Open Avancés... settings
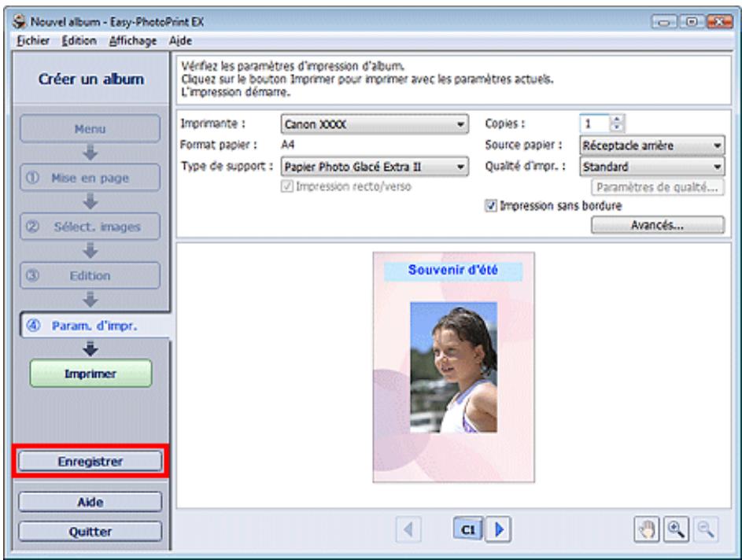The image size is (742, 560). [x=657, y=225]
